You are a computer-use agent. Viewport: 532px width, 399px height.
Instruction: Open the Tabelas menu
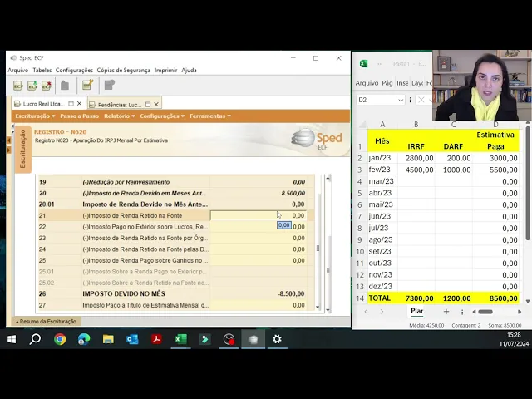(42, 70)
